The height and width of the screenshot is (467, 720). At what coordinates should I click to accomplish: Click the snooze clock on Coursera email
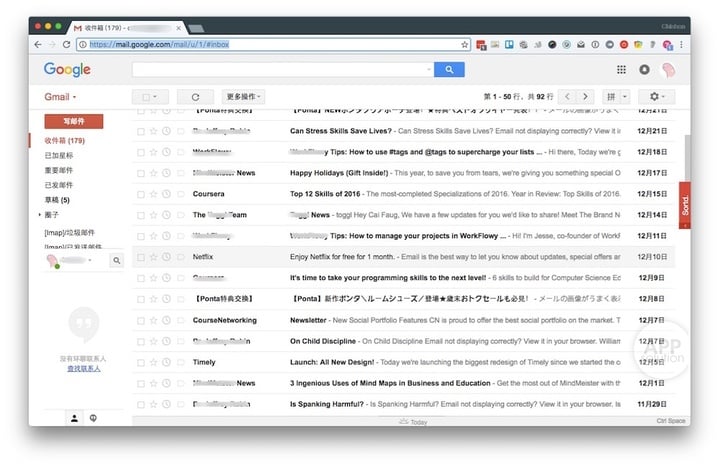[166, 194]
